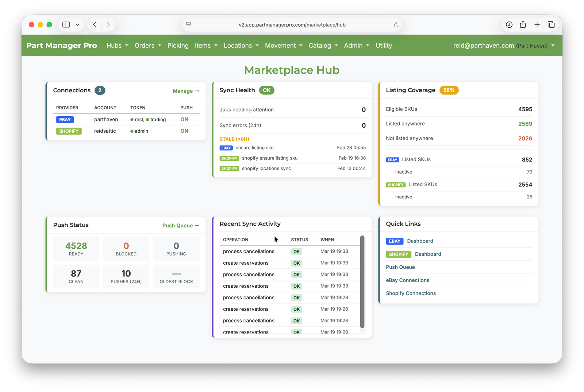Screen dimensions: 584x392
Task: Click the STATUS column header
Action: 299,240
